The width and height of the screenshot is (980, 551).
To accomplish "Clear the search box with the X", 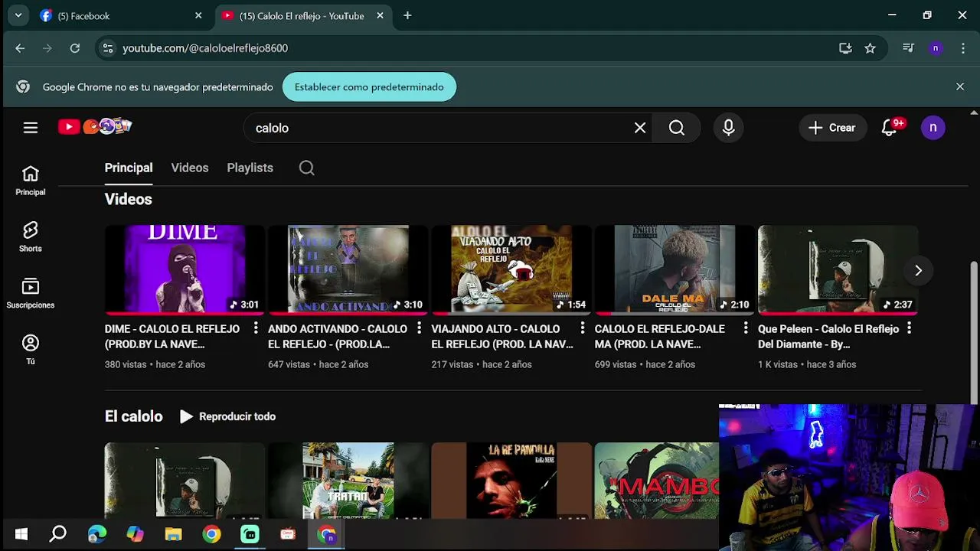I will point(640,128).
